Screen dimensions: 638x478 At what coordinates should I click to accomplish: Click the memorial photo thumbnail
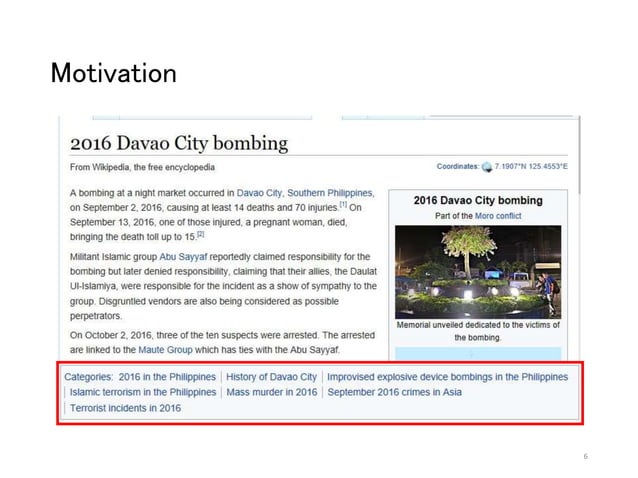tap(478, 272)
